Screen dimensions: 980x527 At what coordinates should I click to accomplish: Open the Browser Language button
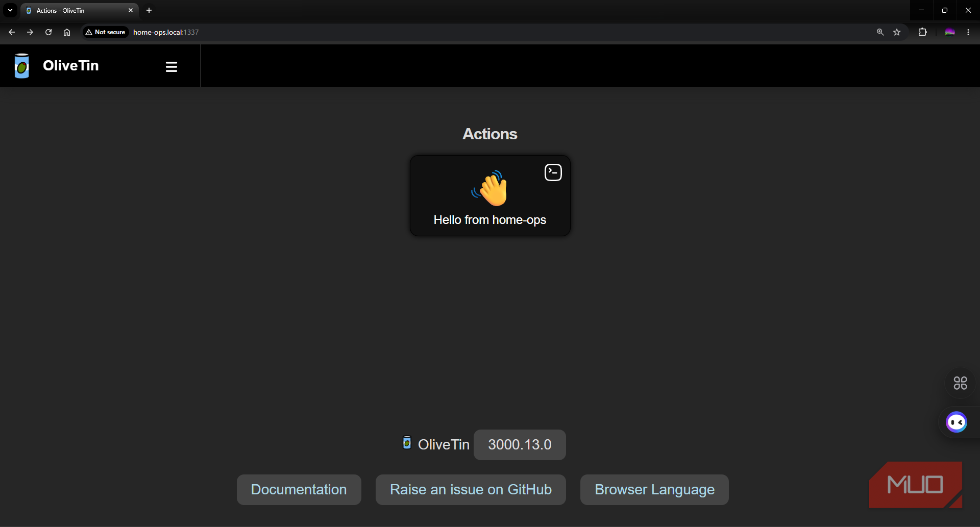654,490
